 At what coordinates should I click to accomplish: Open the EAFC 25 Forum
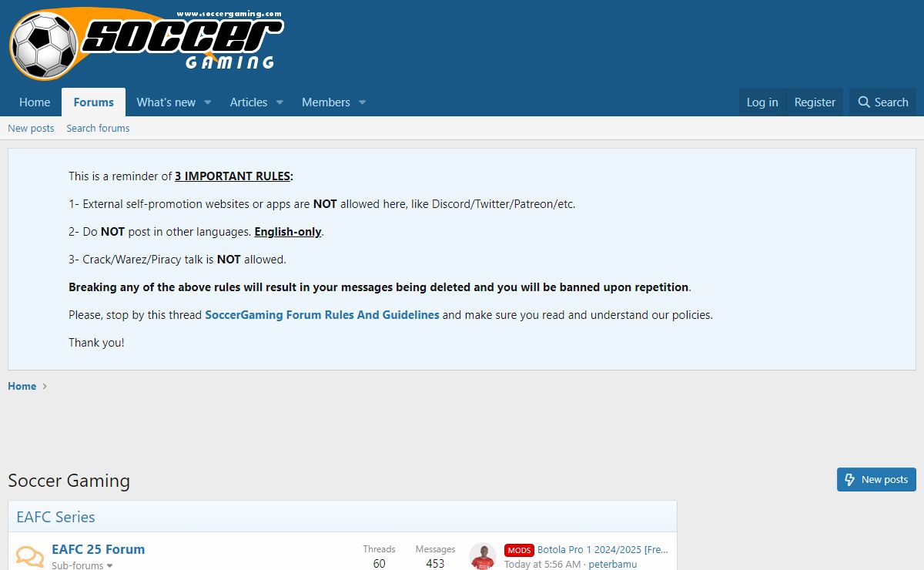coord(98,549)
